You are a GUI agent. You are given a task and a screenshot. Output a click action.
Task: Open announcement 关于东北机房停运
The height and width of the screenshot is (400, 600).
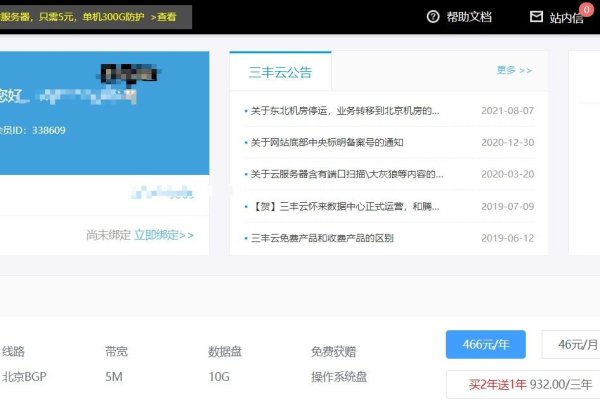click(x=345, y=111)
